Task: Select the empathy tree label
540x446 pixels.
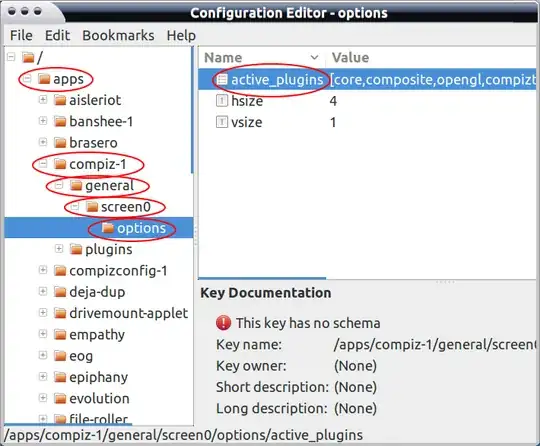Action: point(97,335)
